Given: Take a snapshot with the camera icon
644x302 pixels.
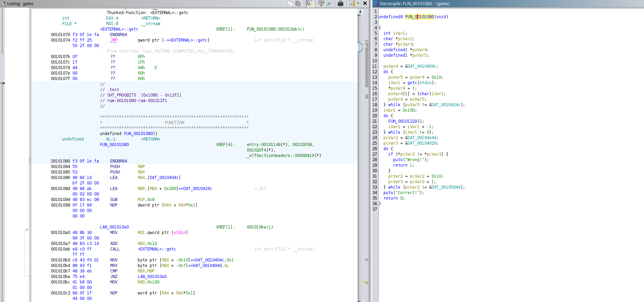Looking at the screenshot, I should 341,3.
